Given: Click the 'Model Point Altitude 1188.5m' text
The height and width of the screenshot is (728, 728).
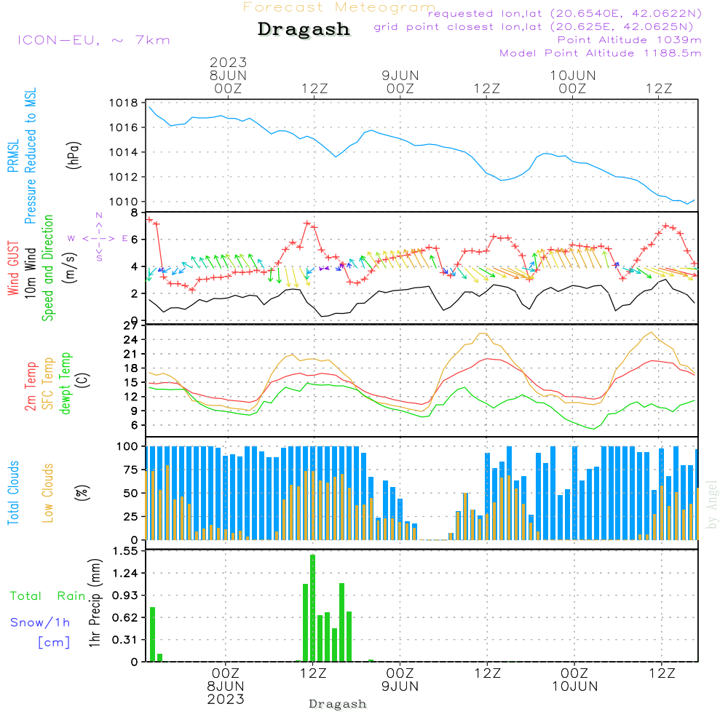Looking at the screenshot, I should pyautogui.click(x=601, y=53).
